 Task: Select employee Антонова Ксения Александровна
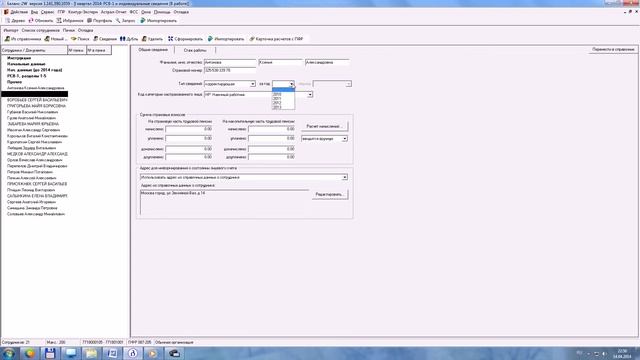click(x=36, y=88)
